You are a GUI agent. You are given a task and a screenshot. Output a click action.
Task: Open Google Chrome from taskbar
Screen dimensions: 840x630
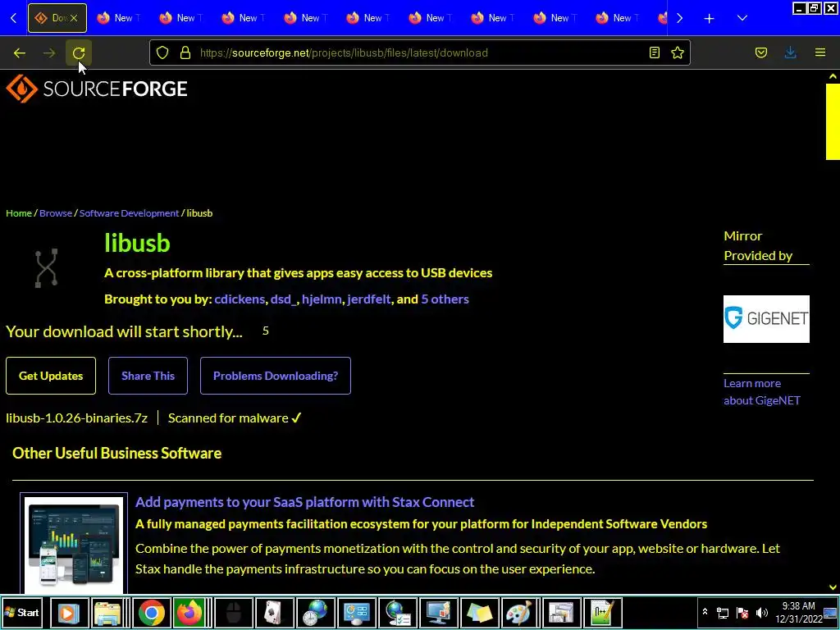pyautogui.click(x=152, y=612)
